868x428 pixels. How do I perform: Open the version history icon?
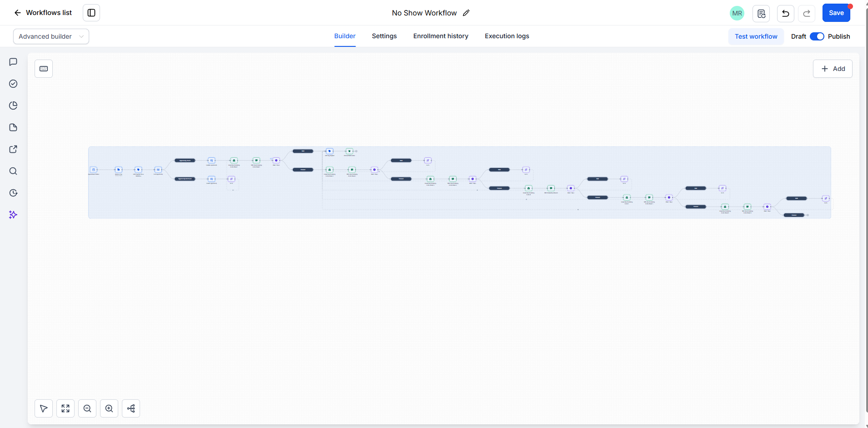pos(761,13)
